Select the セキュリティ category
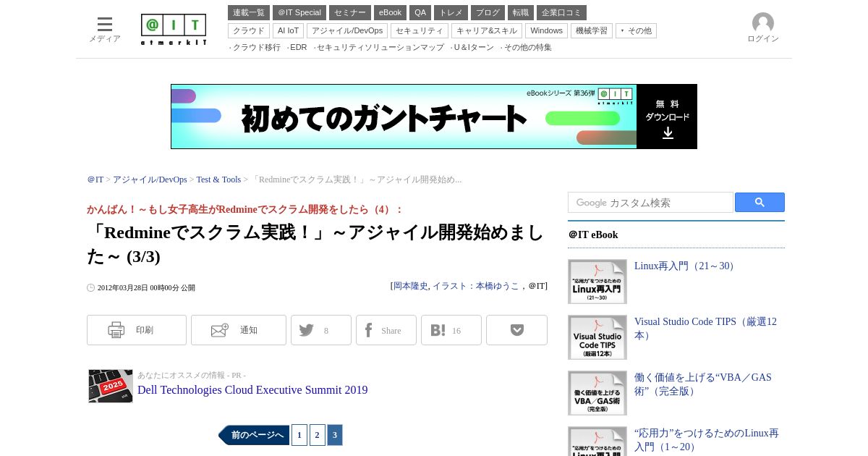868x456 pixels. [x=420, y=31]
